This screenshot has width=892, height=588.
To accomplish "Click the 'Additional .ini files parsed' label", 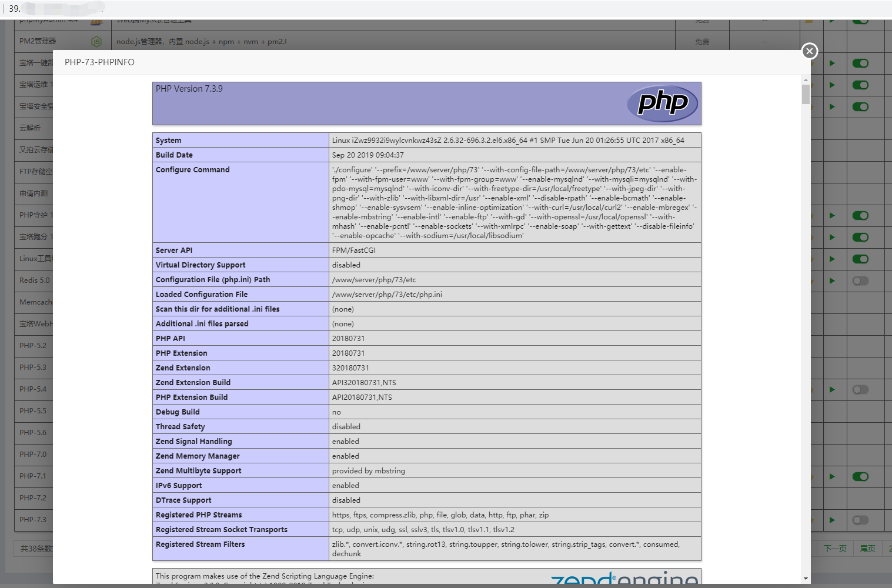I will click(202, 324).
